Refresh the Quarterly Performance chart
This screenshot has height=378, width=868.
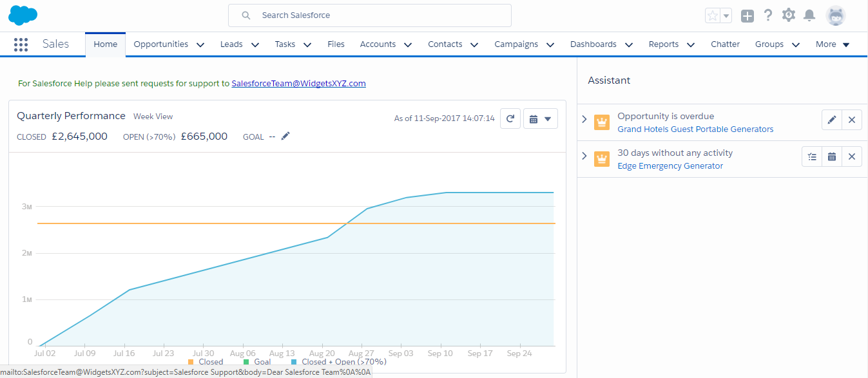(510, 118)
